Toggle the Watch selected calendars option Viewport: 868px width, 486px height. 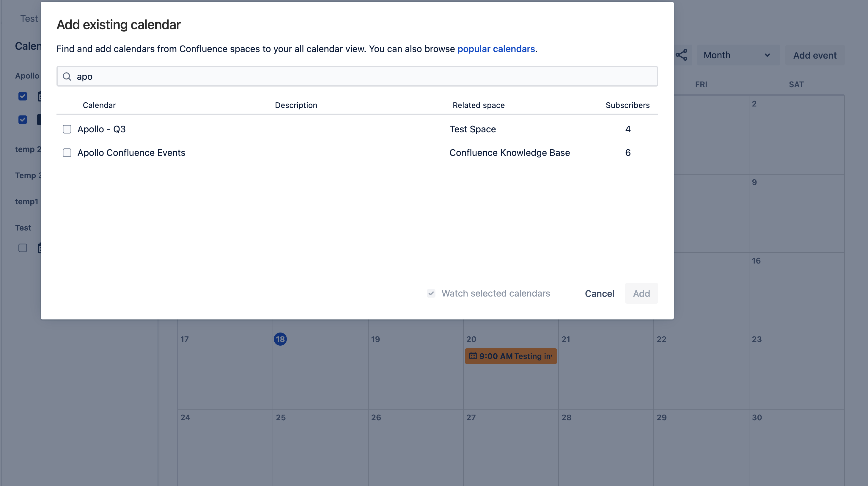pos(430,293)
